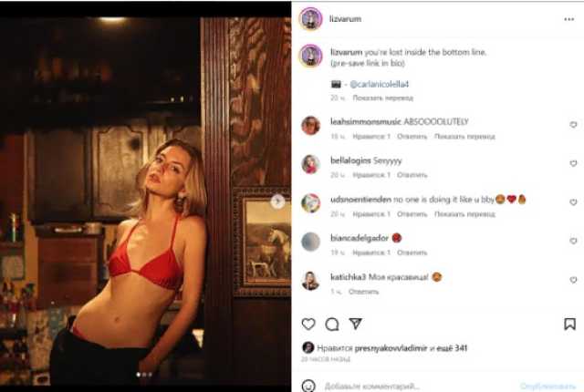The image size is (584, 392).
Task: Like the leahsimmonsmusic comment
Action: (x=573, y=125)
